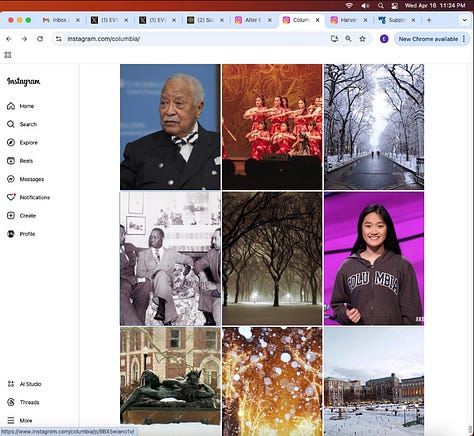Open a new browser tab
The width and height of the screenshot is (474, 436).
coord(429,20)
